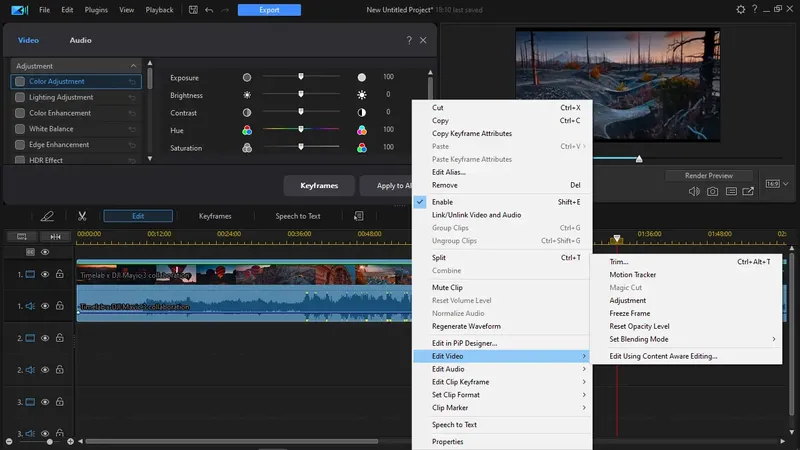The image size is (800, 450).
Task: Click the fit timeline view icon
Action: pyautogui.click(x=21, y=237)
